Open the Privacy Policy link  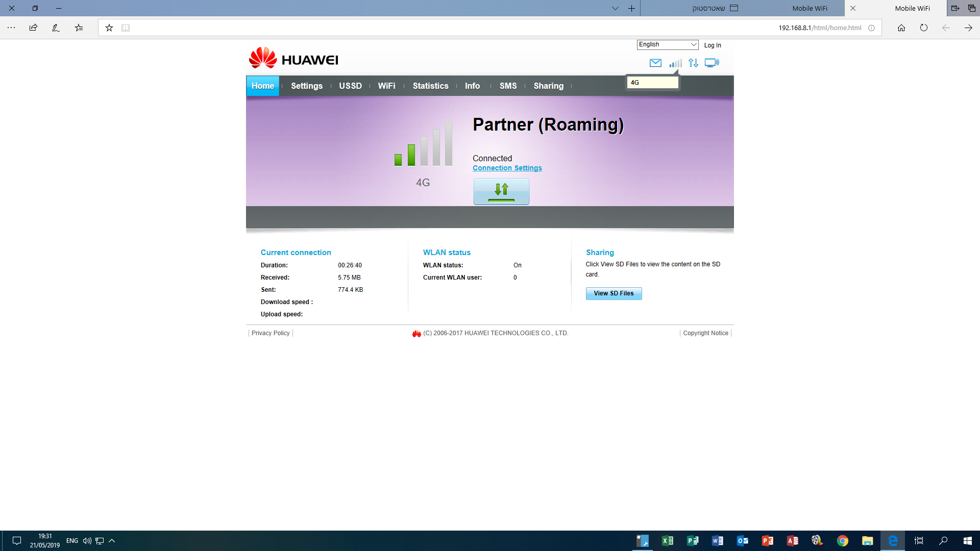[271, 333]
